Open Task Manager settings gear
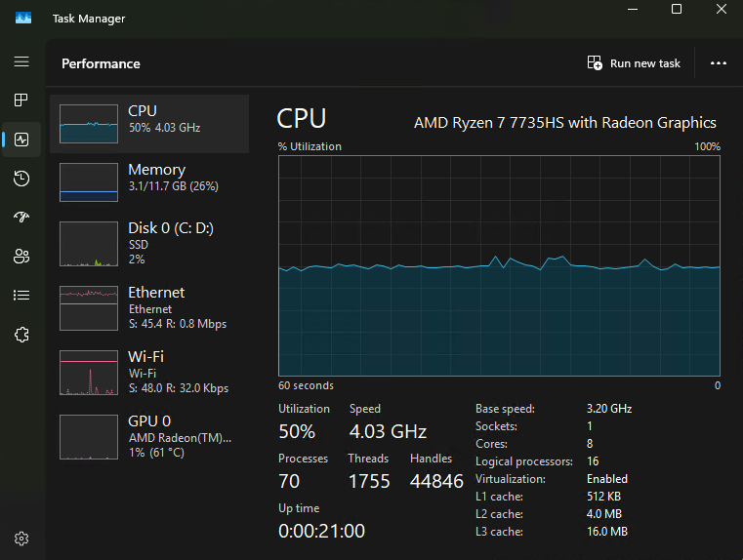The width and height of the screenshot is (743, 560). click(x=21, y=539)
